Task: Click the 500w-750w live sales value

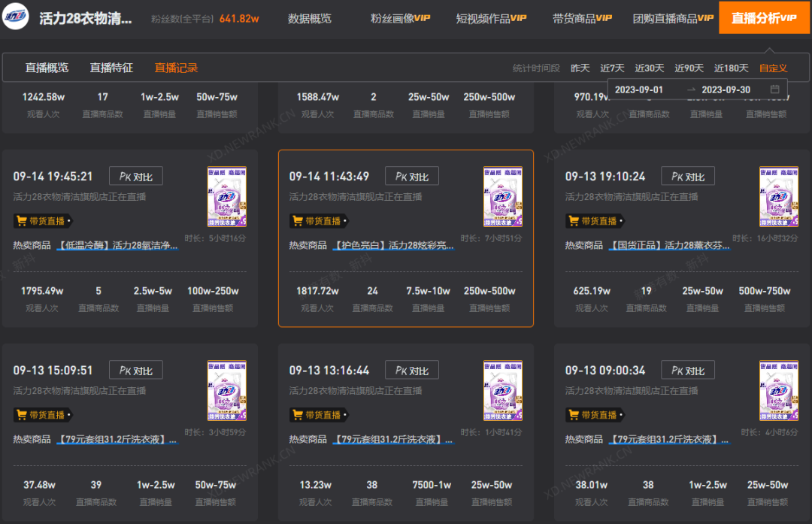Action: point(765,291)
